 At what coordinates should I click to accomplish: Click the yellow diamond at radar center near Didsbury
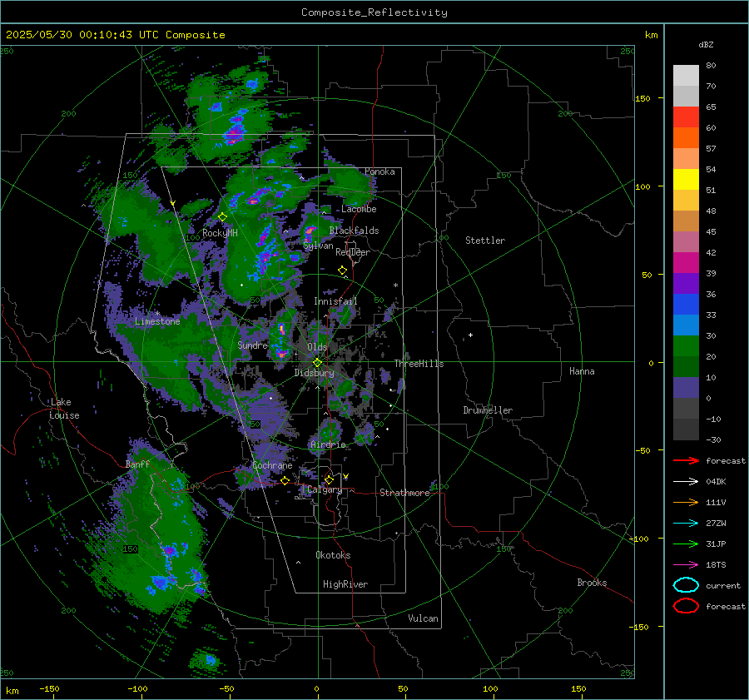click(317, 363)
